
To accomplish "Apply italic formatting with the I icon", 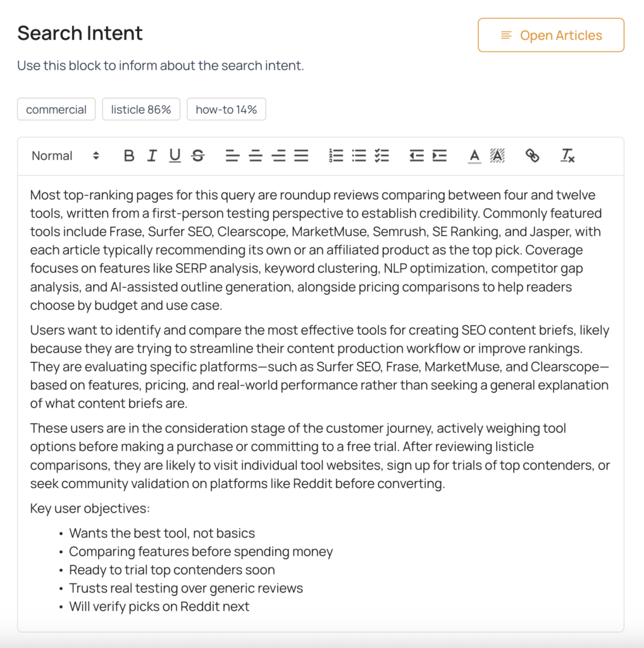I will [x=152, y=156].
